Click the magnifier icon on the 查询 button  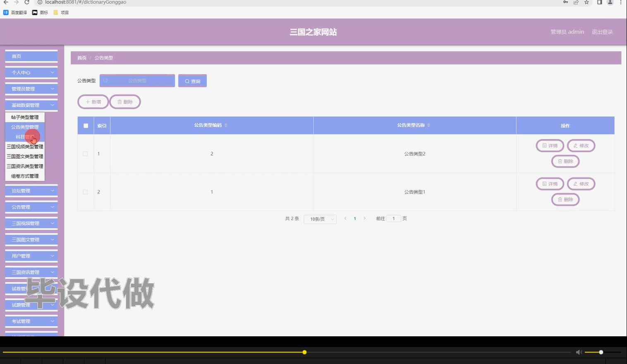[187, 81]
